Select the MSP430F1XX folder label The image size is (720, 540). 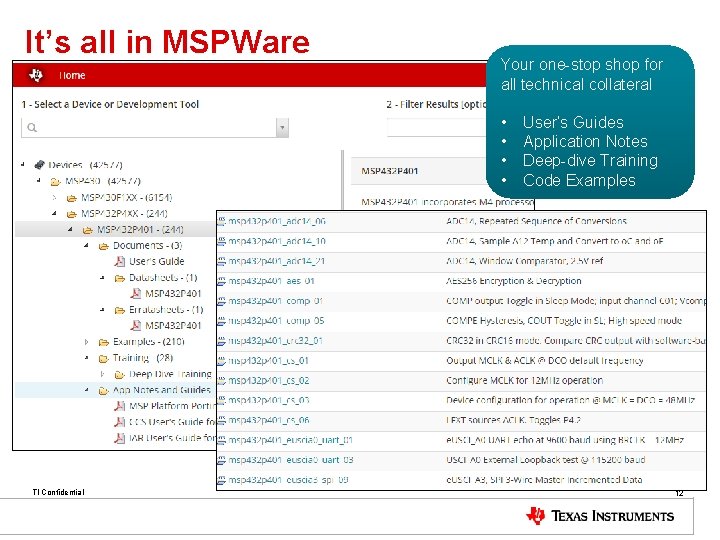point(127,197)
